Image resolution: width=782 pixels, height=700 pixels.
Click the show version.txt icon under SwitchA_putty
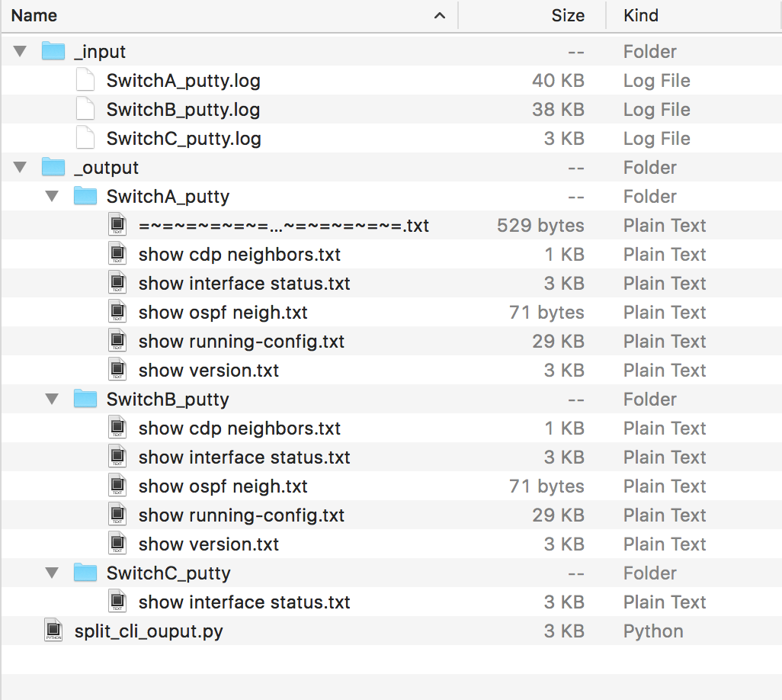click(x=117, y=369)
